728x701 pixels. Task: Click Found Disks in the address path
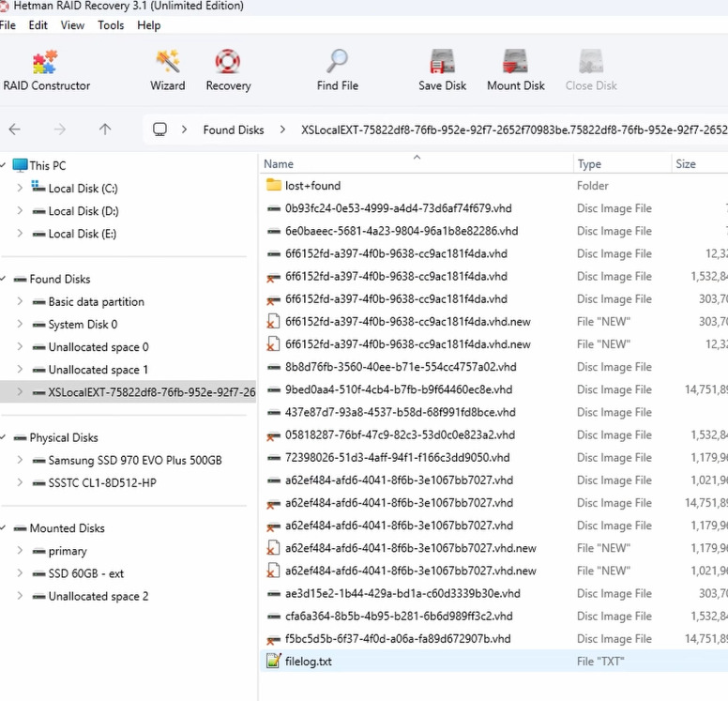tap(234, 130)
